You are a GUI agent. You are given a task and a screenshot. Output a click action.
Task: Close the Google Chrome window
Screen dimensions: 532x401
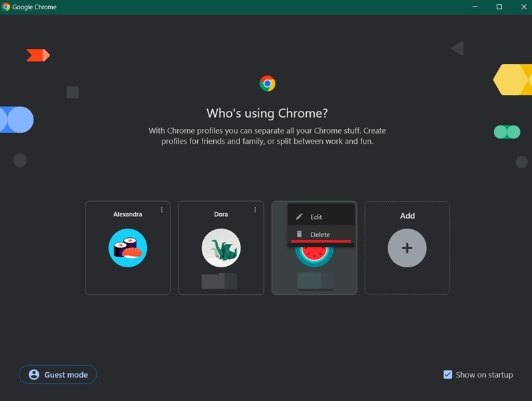coord(523,7)
